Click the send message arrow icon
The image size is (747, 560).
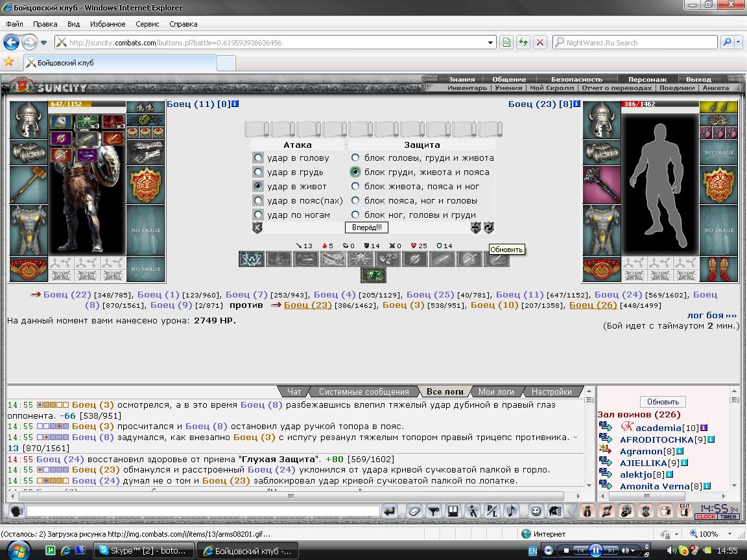pos(390,511)
